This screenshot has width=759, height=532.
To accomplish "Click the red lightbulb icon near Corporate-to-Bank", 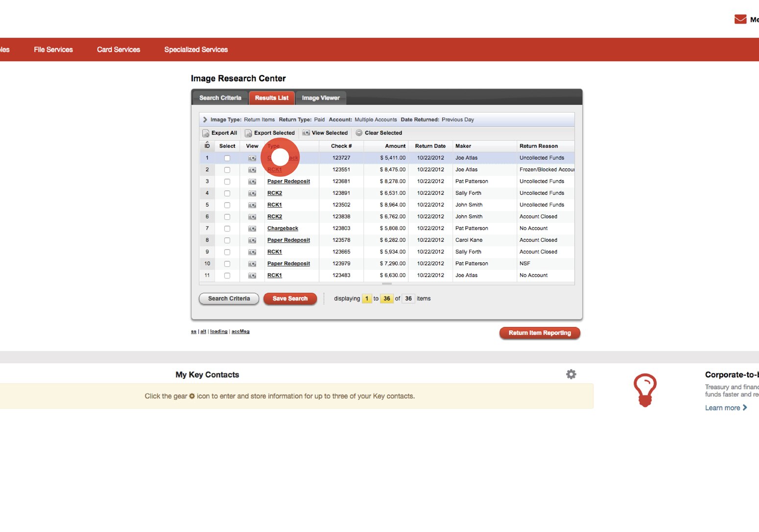I will pos(645,390).
